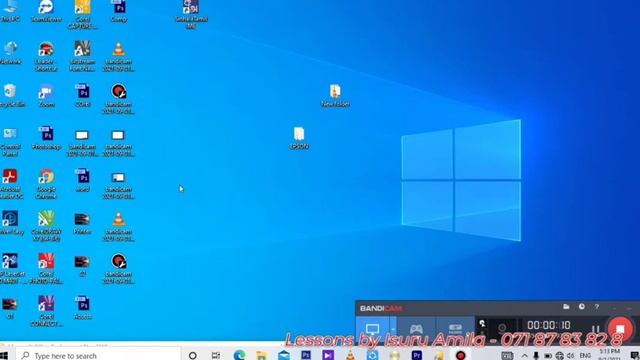640x360 pixels.
Task: Select the Bandicam recorder icon beside COREL file
Action: pyautogui.click(x=118, y=99)
